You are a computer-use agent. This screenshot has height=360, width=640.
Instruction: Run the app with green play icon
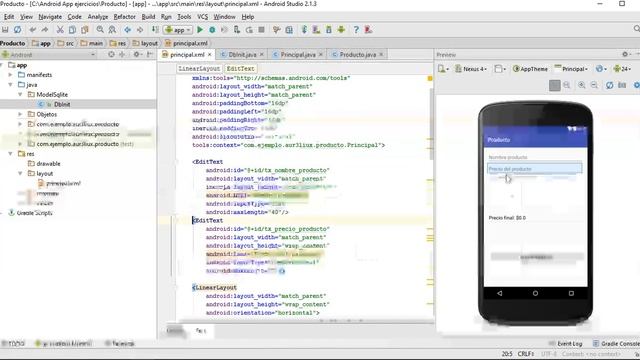click(x=200, y=30)
